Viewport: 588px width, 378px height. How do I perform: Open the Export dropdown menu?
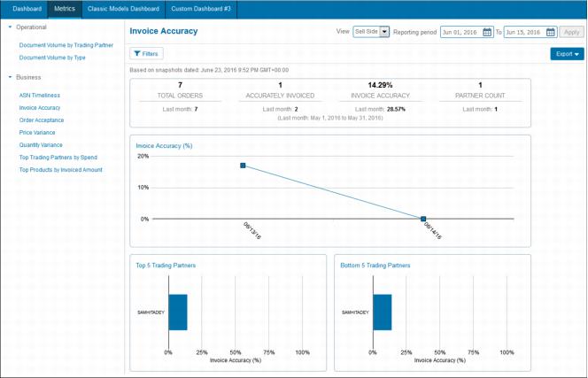click(567, 54)
